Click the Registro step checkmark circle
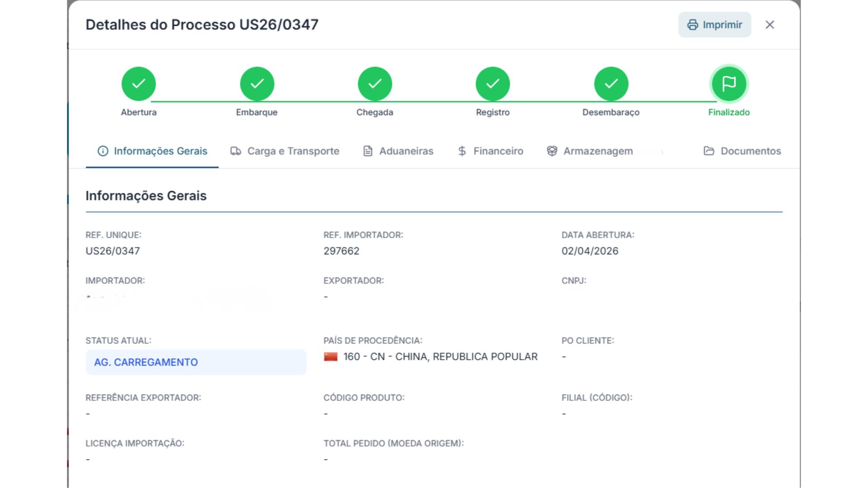The width and height of the screenshot is (868, 488). [493, 84]
